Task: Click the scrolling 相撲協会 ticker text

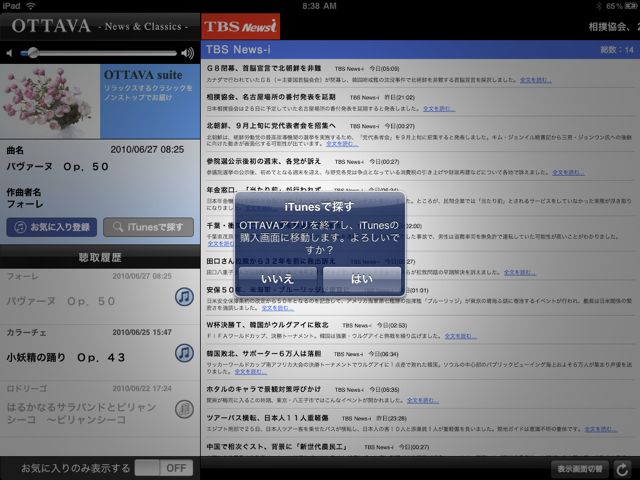Action: click(x=613, y=27)
